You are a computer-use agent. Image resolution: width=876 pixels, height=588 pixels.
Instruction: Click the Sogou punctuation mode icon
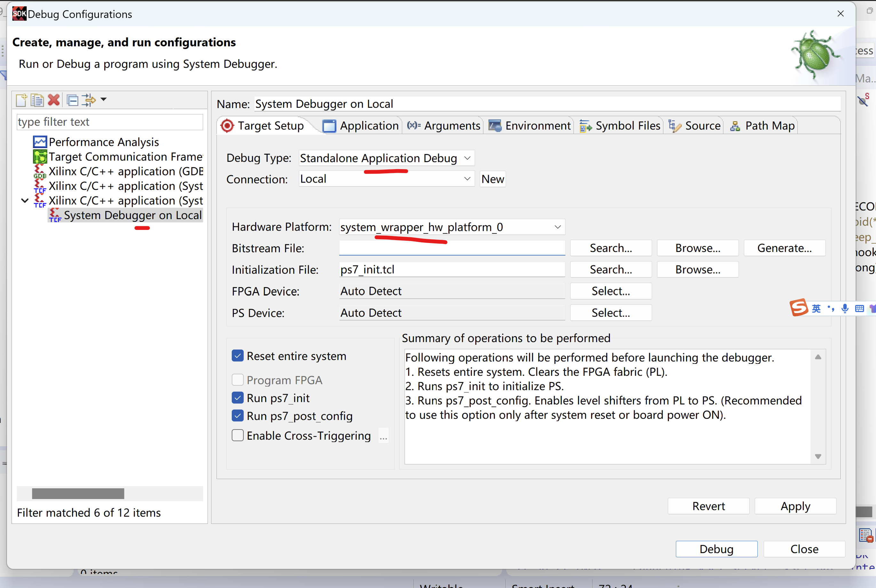tap(831, 308)
